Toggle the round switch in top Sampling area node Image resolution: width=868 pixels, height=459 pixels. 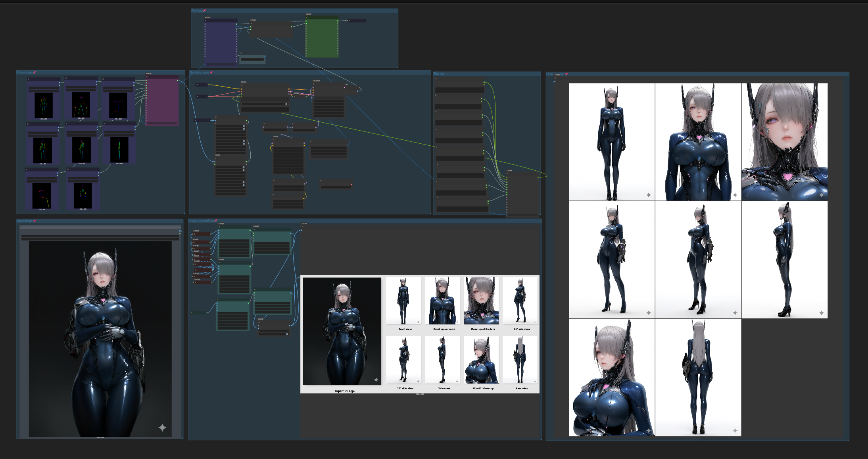click(286, 104)
